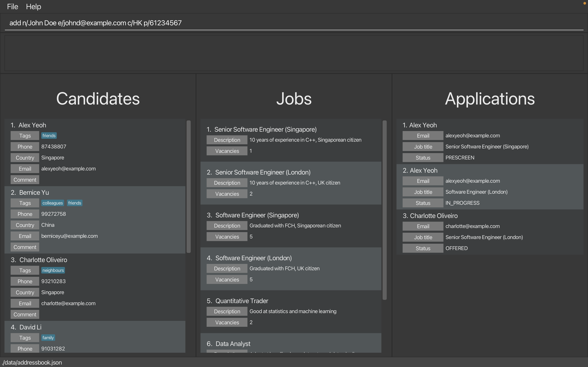Toggle the friends tag for Alex Yeoh
Screen dimensions: 588x367
coord(48,135)
